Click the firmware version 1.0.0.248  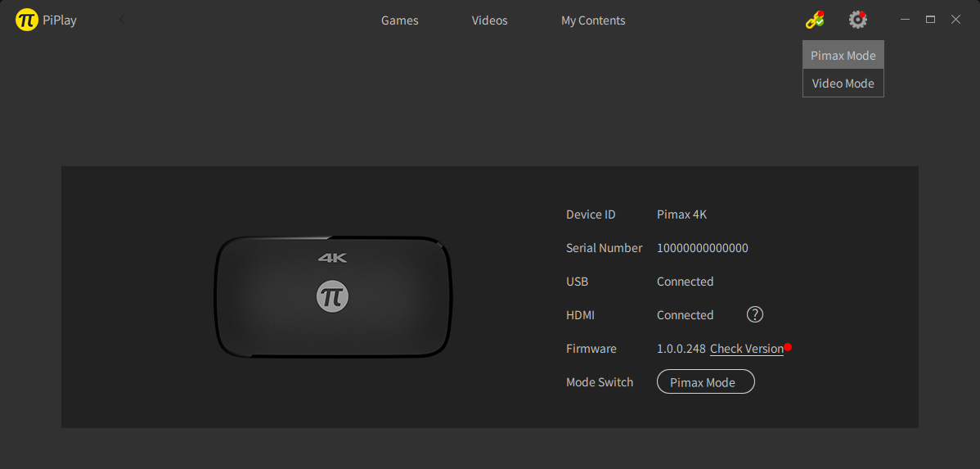(x=681, y=349)
